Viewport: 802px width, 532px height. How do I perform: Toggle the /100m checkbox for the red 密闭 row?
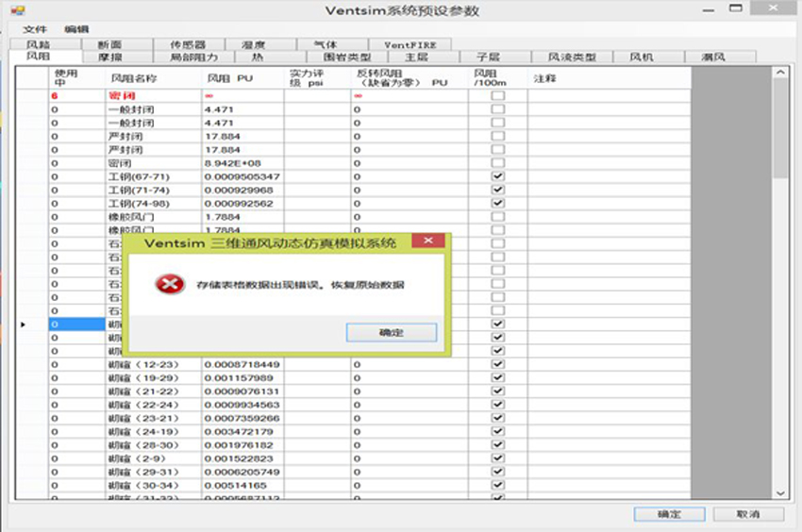point(497,95)
